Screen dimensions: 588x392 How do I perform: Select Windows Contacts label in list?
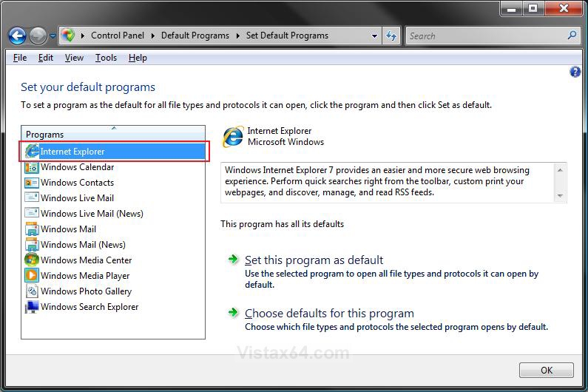coord(77,183)
